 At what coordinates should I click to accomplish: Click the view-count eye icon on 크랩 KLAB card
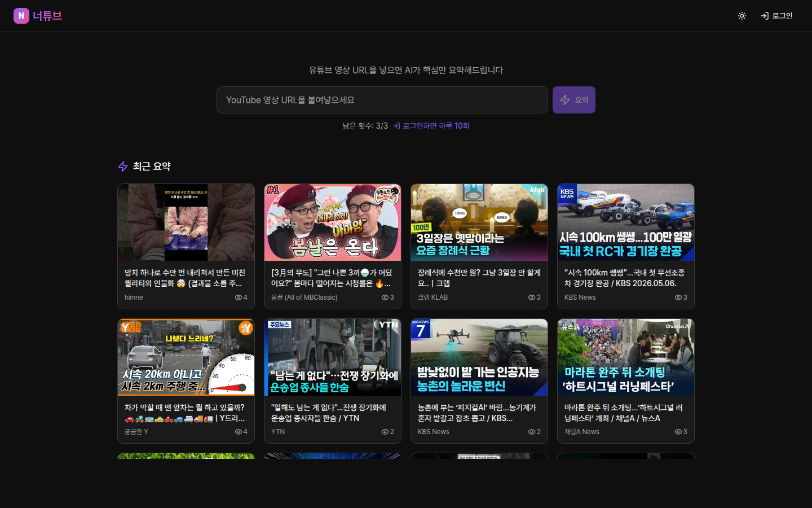pyautogui.click(x=532, y=297)
